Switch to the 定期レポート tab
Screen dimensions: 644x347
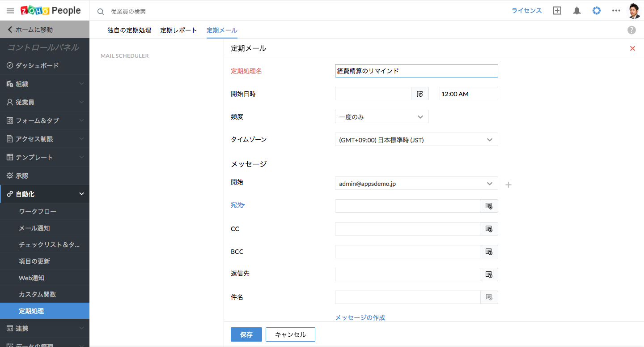178,30
